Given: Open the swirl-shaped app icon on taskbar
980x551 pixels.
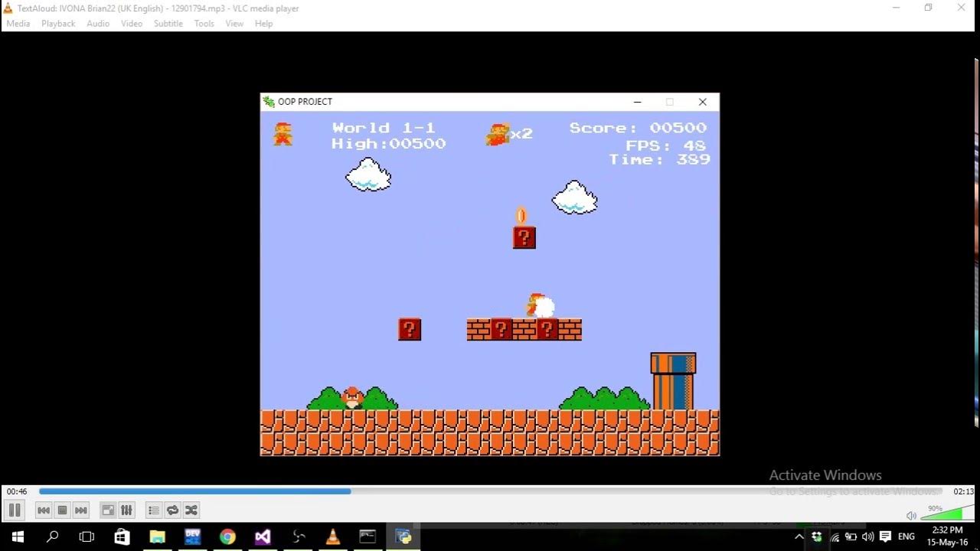Looking at the screenshot, I should 299,536.
